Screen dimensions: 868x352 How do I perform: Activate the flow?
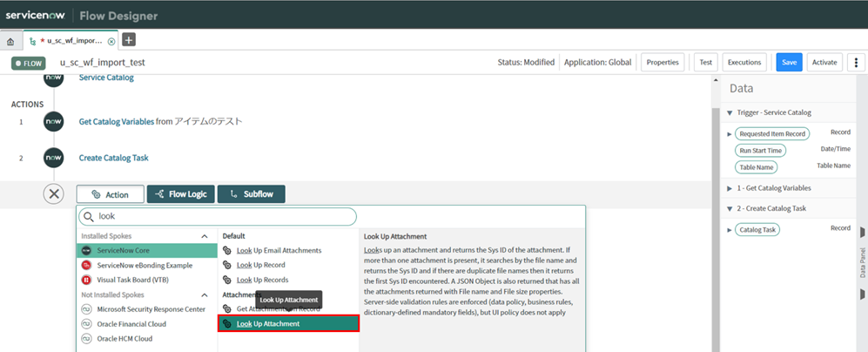click(824, 63)
